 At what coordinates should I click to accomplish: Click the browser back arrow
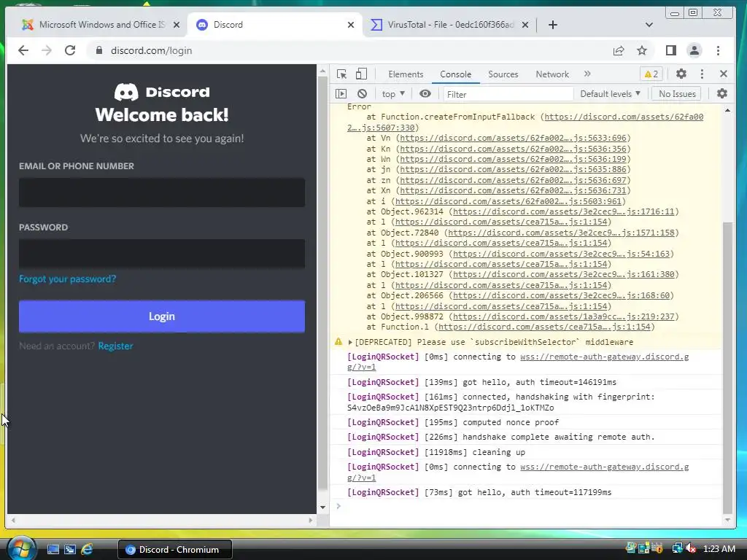[x=23, y=50]
